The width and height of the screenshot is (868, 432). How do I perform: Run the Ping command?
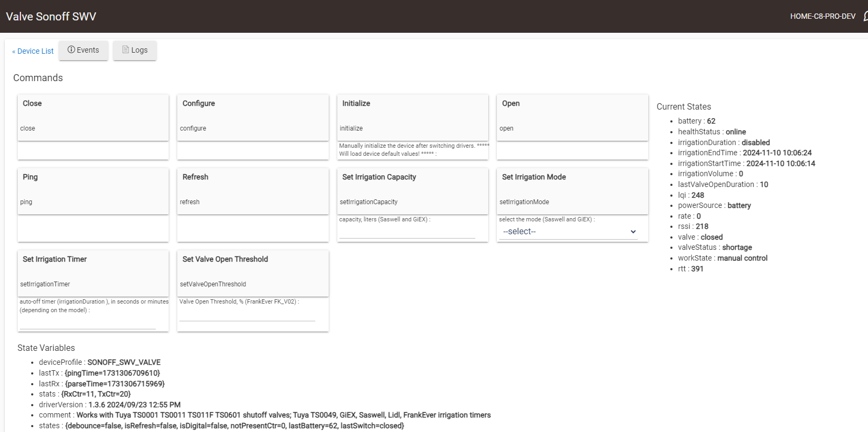93,191
